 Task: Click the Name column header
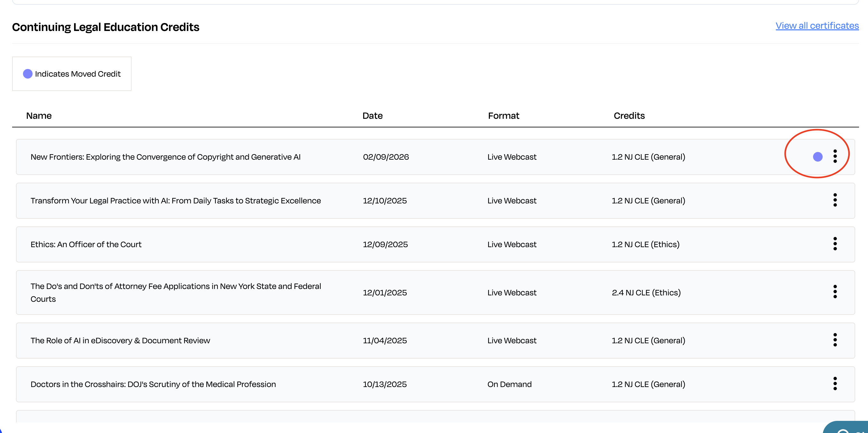tap(39, 116)
